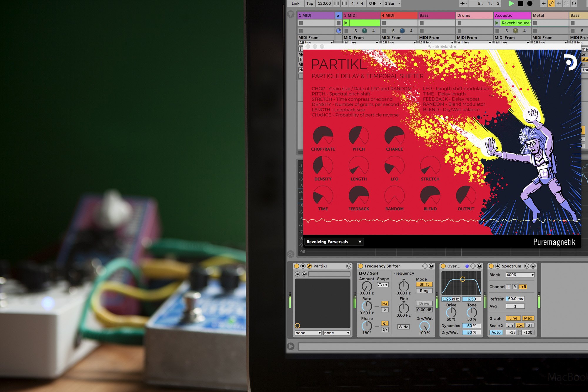Screen dimensions: 588x392
Task: Open the Block 4096 dropdown
Action: point(520,275)
